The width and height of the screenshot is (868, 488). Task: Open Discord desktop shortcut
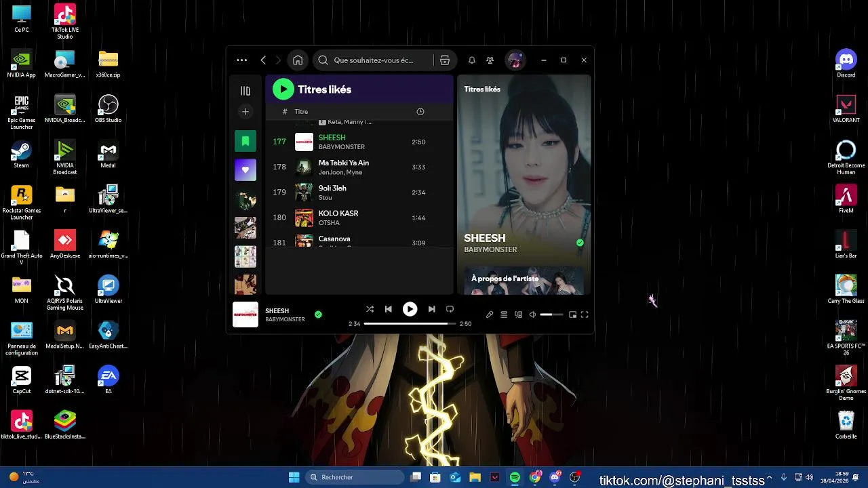tap(846, 64)
